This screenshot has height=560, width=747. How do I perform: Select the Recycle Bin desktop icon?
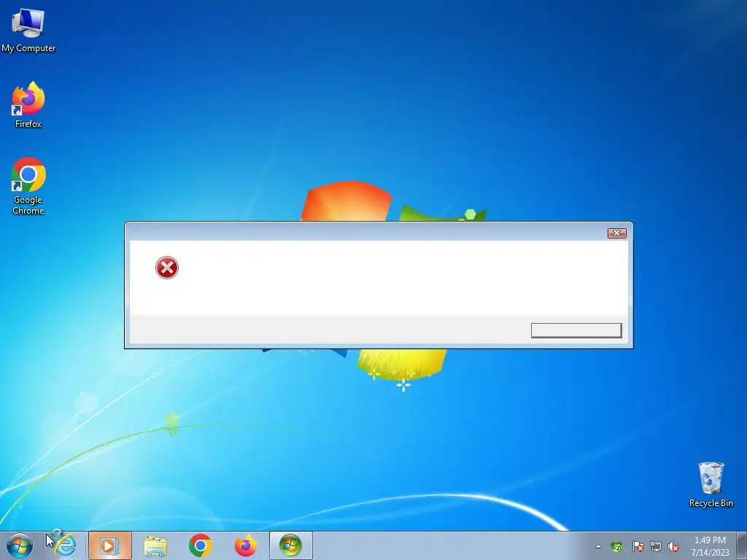point(711,484)
